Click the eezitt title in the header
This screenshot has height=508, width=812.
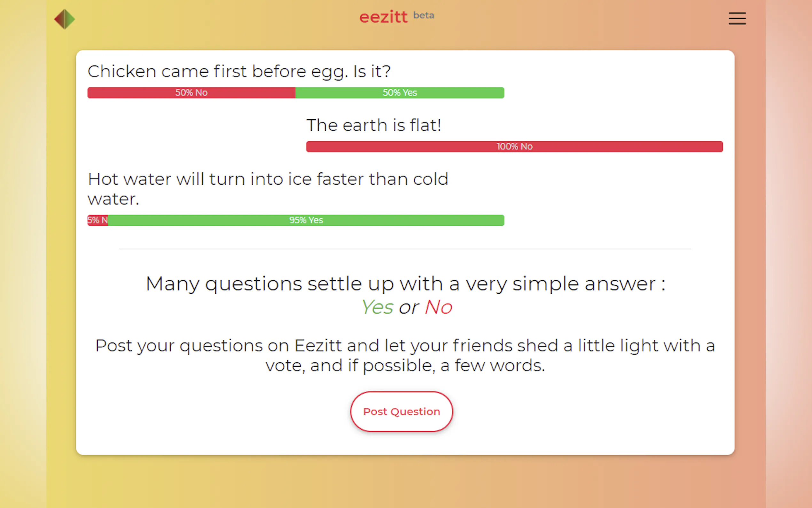tap(383, 17)
